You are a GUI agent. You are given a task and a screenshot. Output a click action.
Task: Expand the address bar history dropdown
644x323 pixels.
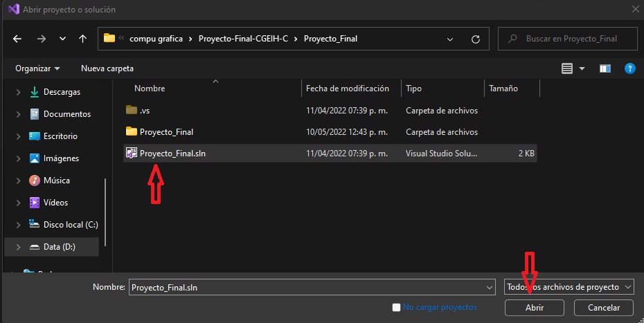pos(450,39)
